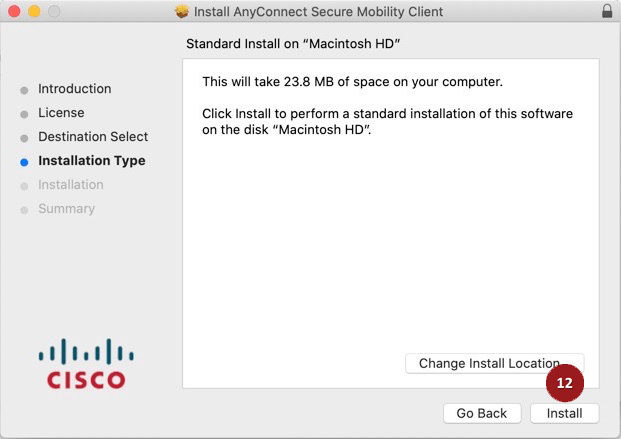Image resolution: width=621 pixels, height=439 pixels.
Task: Open the Destination Select step
Action: point(93,137)
